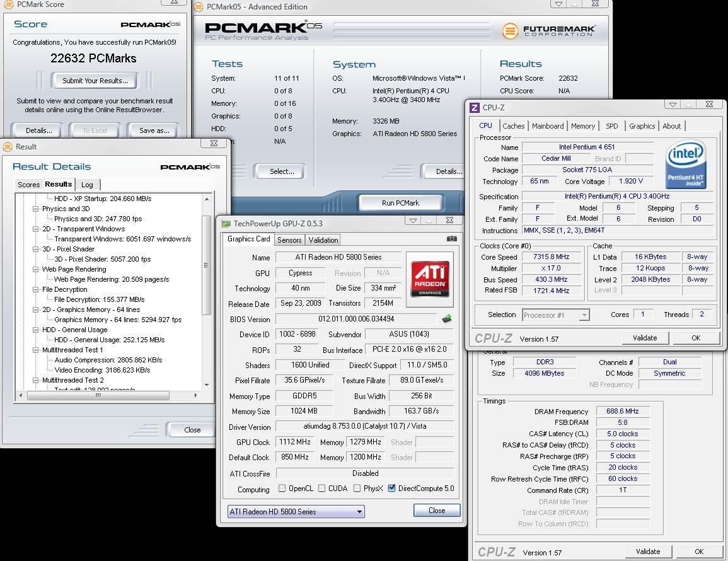This screenshot has width=728, height=561.
Task: Collapse the HDD - General Usage node
Action: (x=35, y=330)
